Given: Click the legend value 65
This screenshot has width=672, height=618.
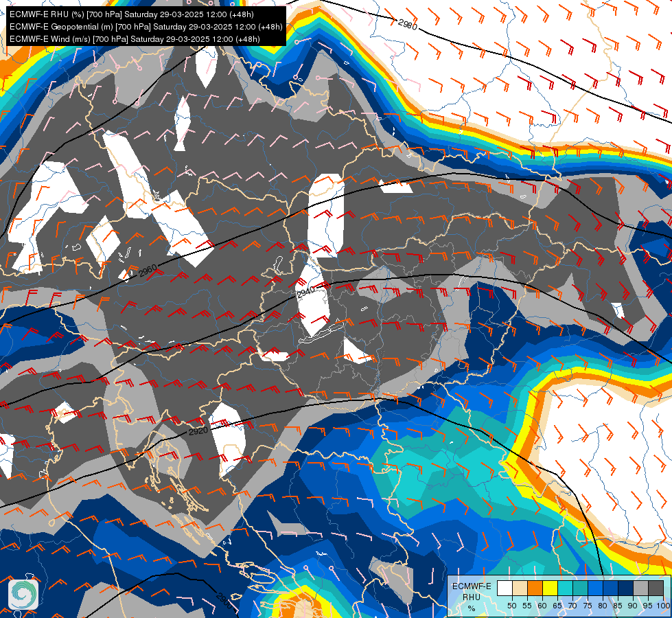Looking at the screenshot, I should (557, 606).
